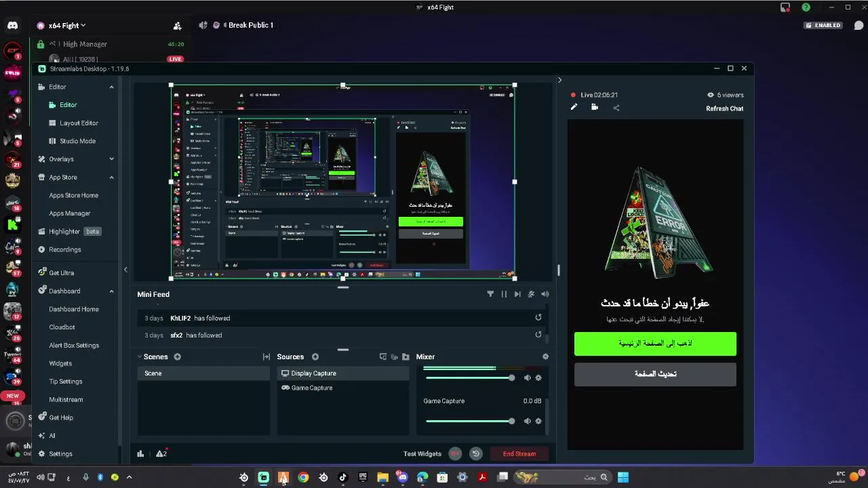This screenshot has height=488, width=868.
Task: Mute the Game Capture mixer channel
Action: pos(528,421)
